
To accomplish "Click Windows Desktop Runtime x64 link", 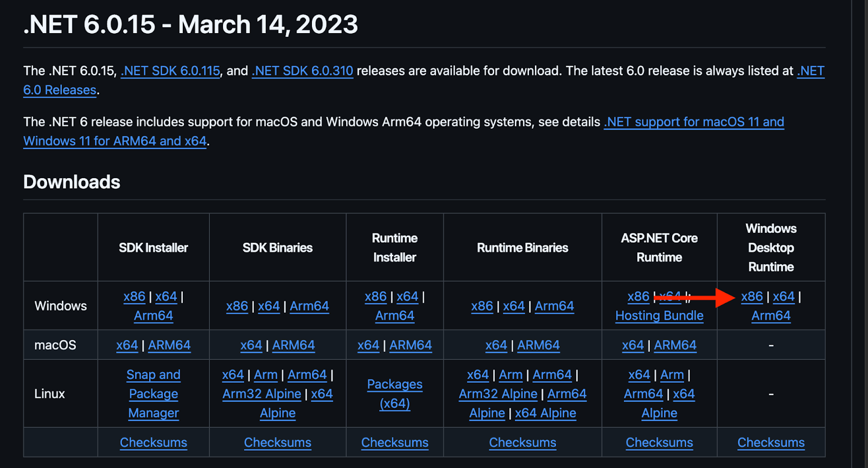I will click(x=784, y=296).
